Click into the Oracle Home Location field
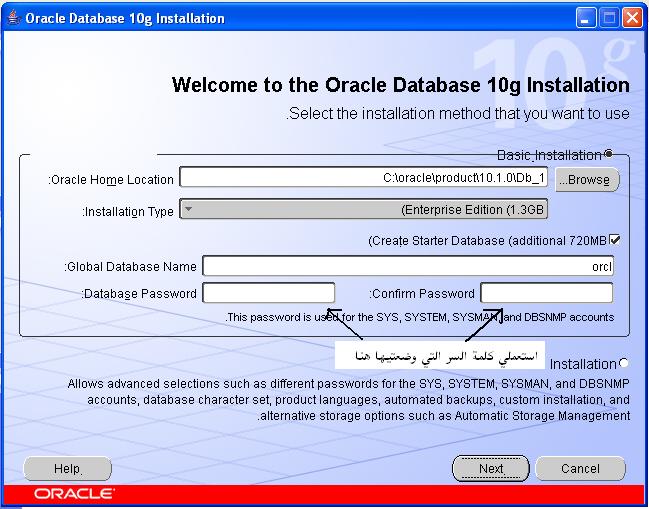Screen dimensions: 649x509 364,179
